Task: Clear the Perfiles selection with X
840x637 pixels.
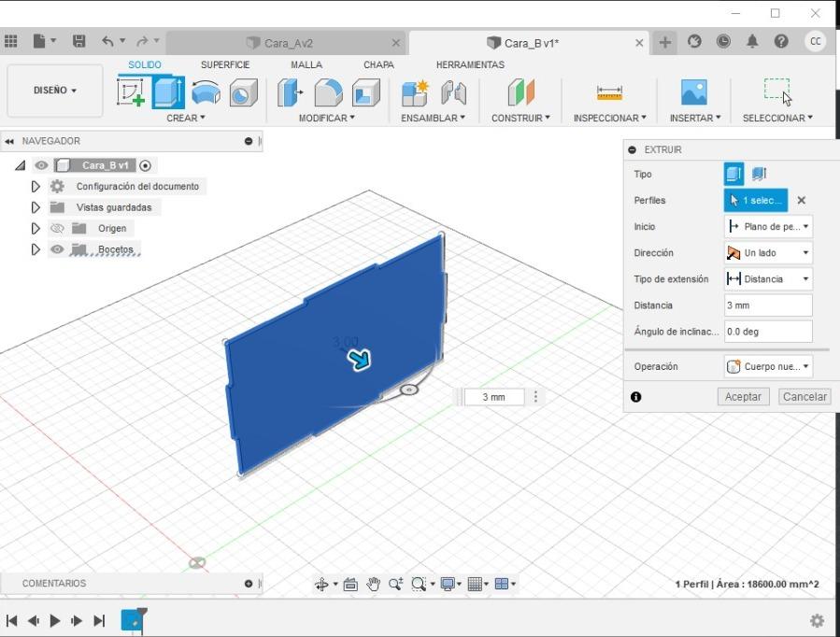Action: (802, 200)
